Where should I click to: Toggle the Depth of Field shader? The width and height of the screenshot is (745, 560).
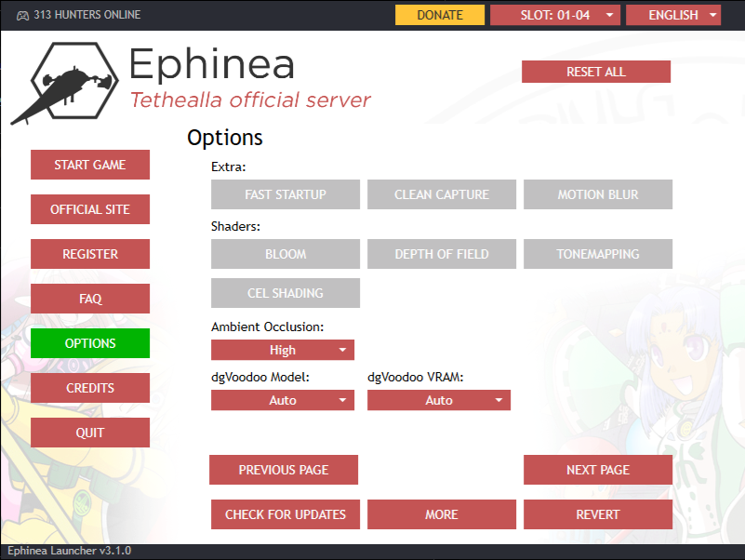coord(442,254)
